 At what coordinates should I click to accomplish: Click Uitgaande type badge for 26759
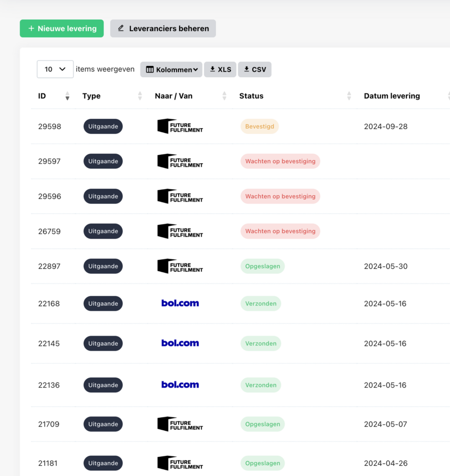point(103,231)
